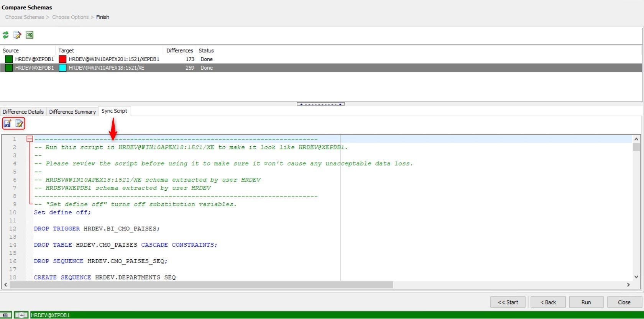Sort by the Status column header

(206, 51)
